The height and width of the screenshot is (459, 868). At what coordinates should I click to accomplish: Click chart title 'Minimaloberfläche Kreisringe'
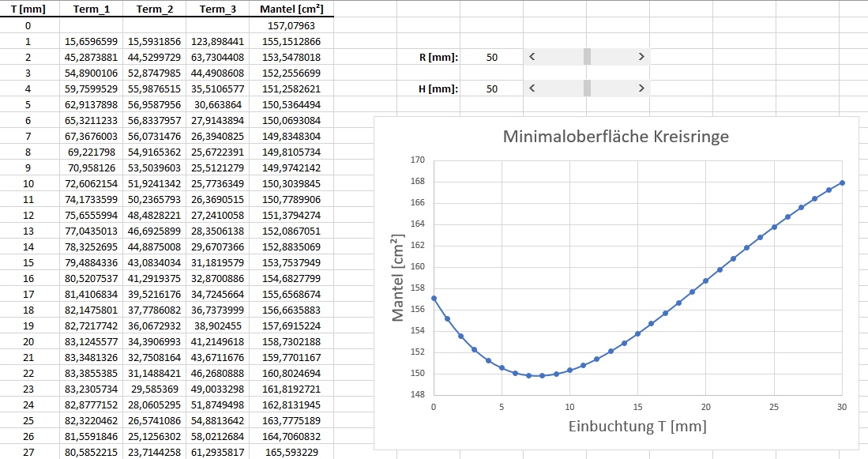click(615, 136)
